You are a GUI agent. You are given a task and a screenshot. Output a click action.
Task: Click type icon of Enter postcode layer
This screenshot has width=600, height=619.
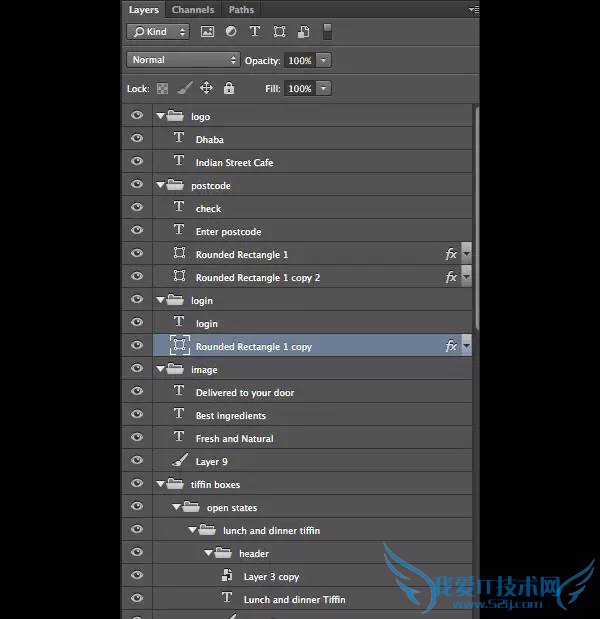[179, 229]
